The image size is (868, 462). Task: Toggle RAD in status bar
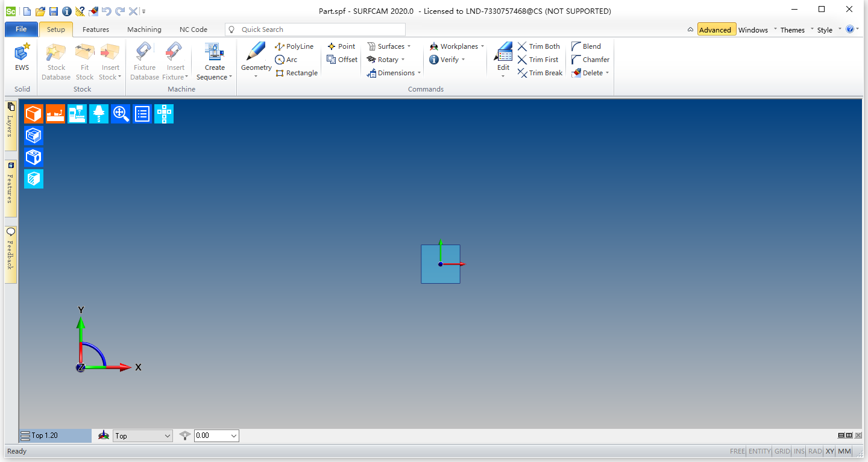coord(815,451)
